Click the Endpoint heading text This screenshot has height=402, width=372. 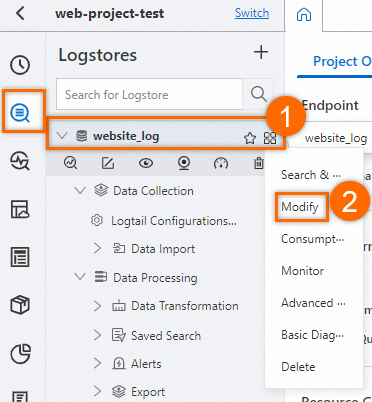330,105
